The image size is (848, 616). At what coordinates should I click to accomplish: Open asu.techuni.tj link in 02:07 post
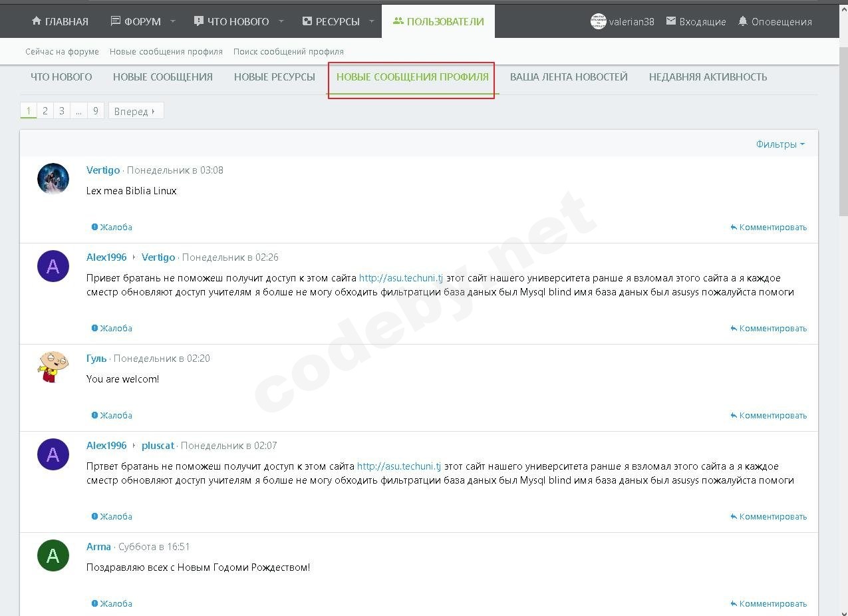pos(399,466)
